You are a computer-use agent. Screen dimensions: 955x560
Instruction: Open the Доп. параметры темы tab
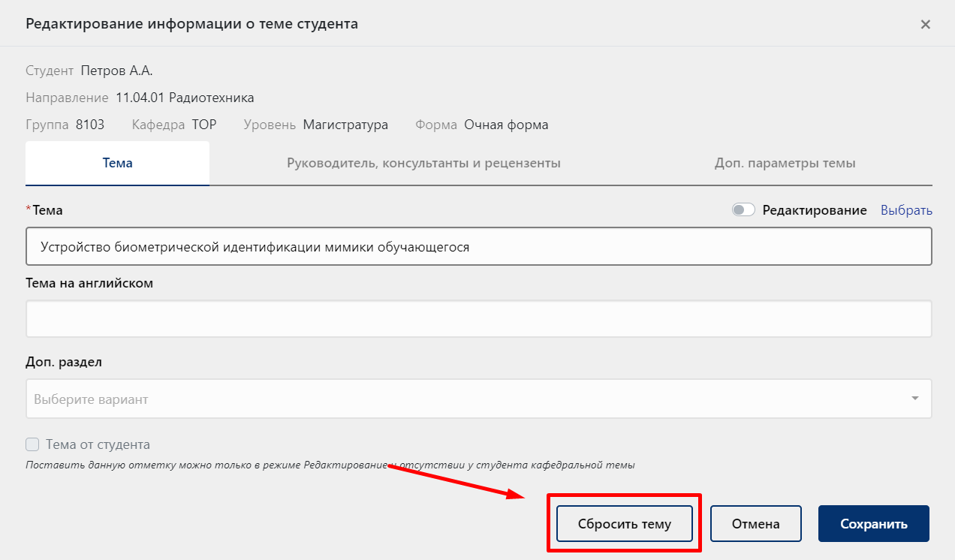(785, 163)
